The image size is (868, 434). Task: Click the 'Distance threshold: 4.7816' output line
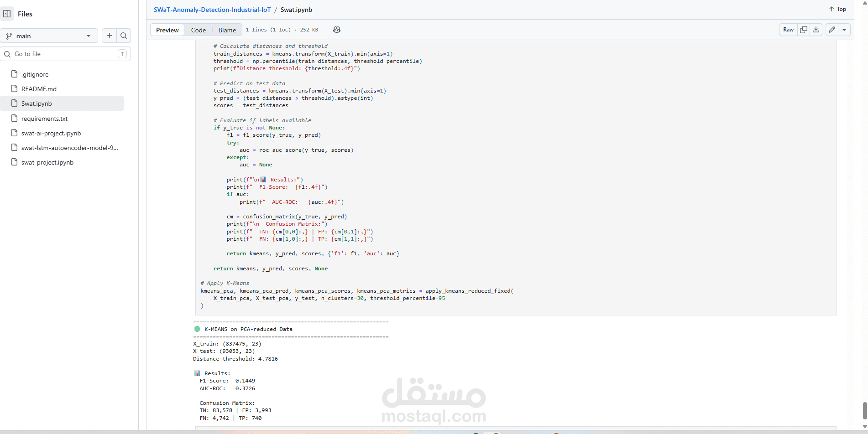235,359
